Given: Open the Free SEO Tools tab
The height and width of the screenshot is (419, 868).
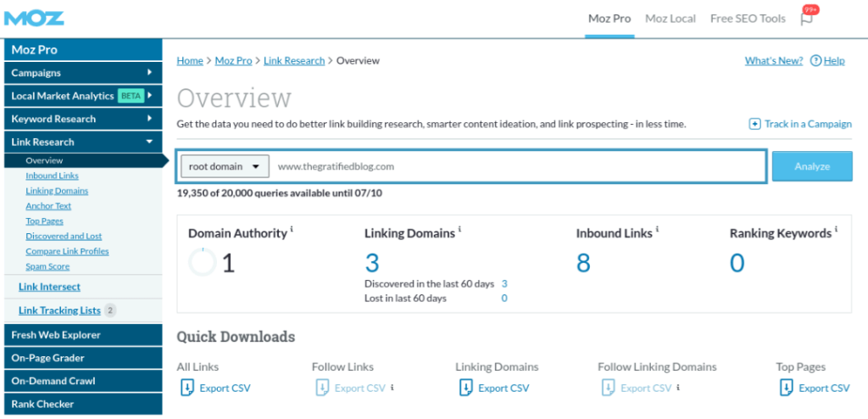Looking at the screenshot, I should point(748,19).
